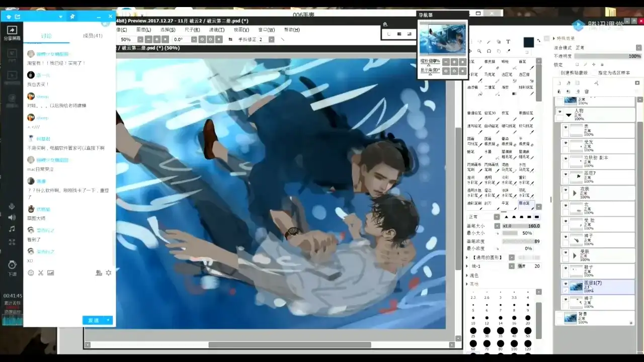Toggle visibility of the 人物 layer group
Screen dimensions: 644x362
(559, 112)
